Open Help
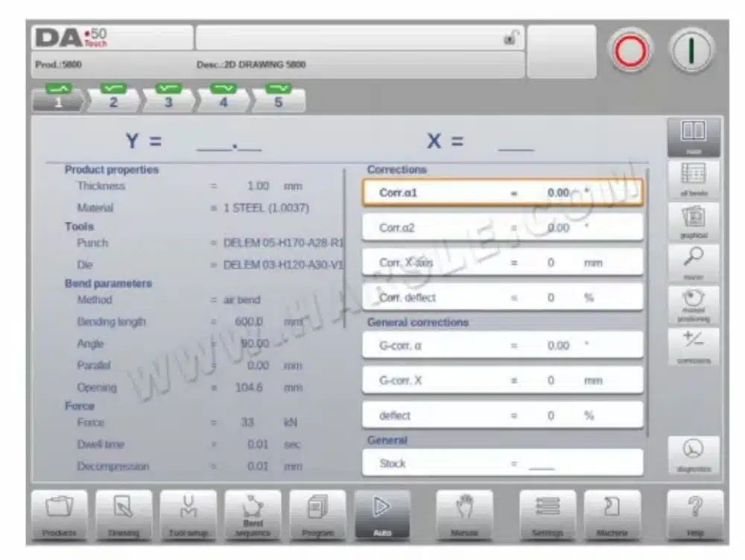The height and width of the screenshot is (560, 745). click(694, 515)
